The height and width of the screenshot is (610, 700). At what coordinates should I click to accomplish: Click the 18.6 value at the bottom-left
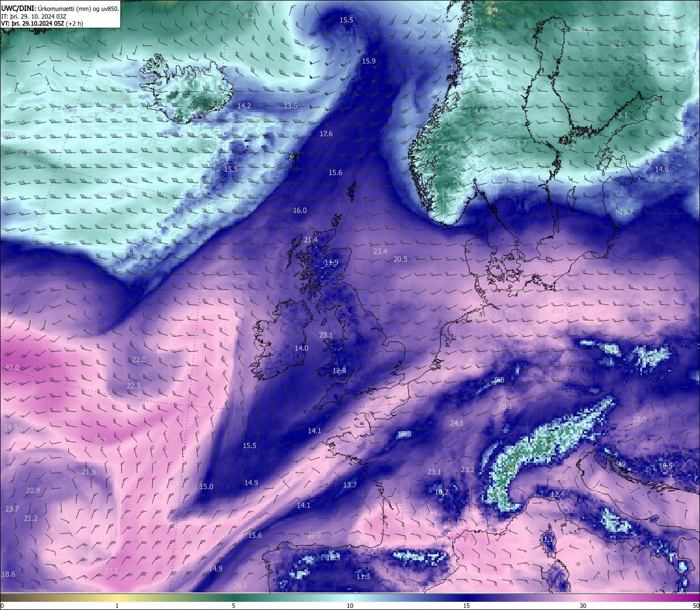click(8, 574)
